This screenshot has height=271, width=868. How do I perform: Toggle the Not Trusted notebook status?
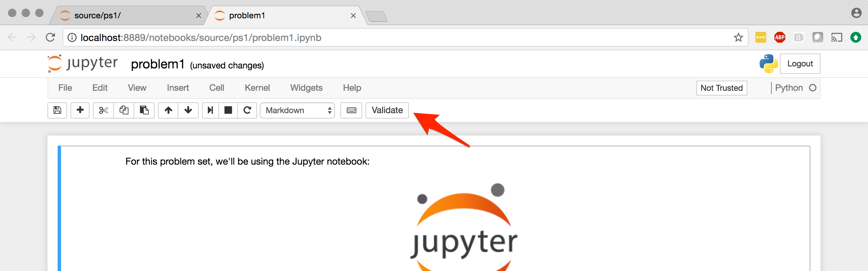tap(722, 88)
